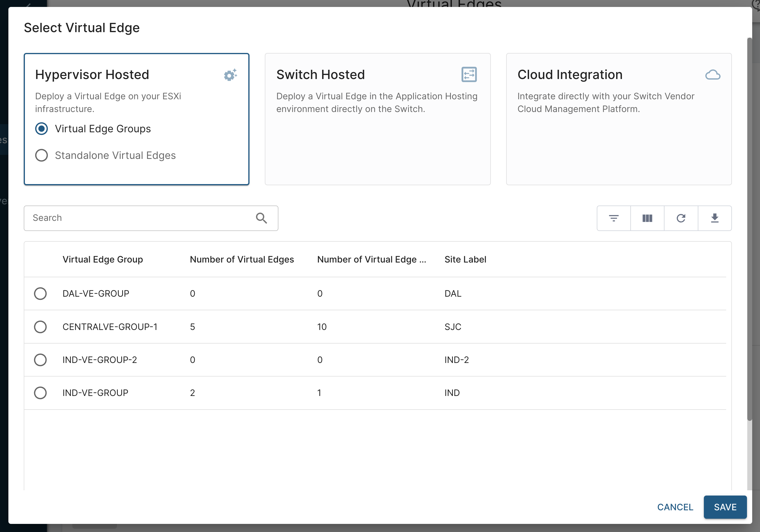Select the Virtual Edge Groups radio button

pos(41,129)
